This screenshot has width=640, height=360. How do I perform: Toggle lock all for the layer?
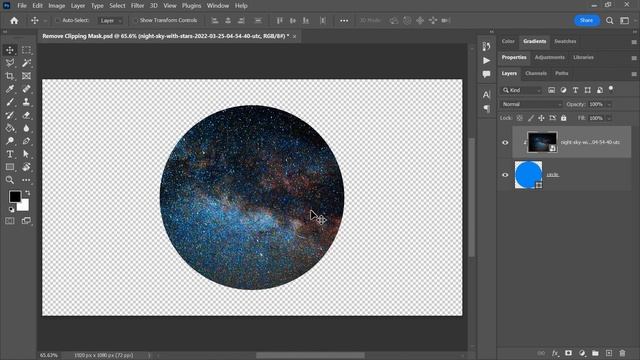point(564,118)
